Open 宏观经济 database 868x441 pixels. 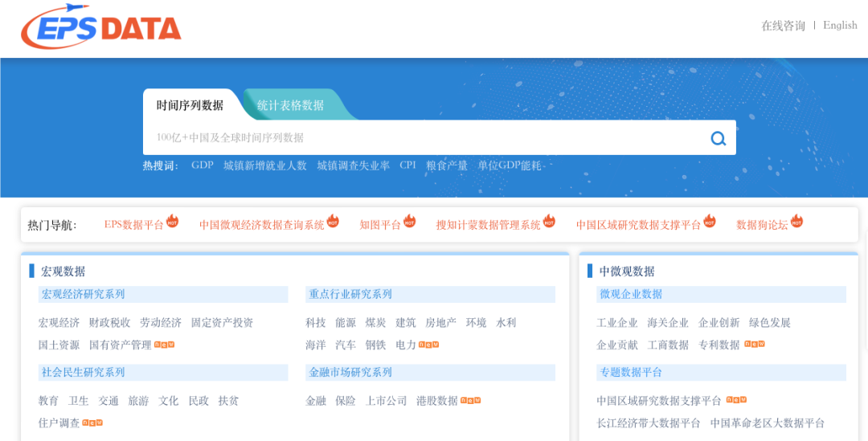59,323
